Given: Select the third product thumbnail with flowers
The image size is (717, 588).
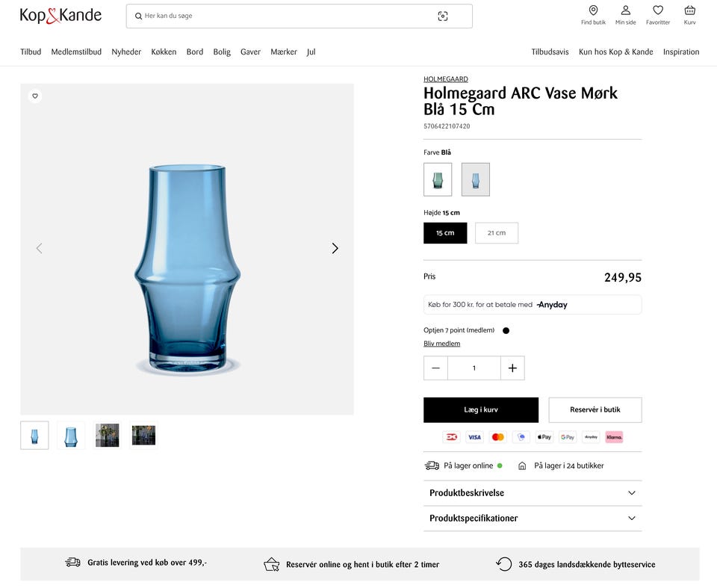Looking at the screenshot, I should (x=107, y=435).
